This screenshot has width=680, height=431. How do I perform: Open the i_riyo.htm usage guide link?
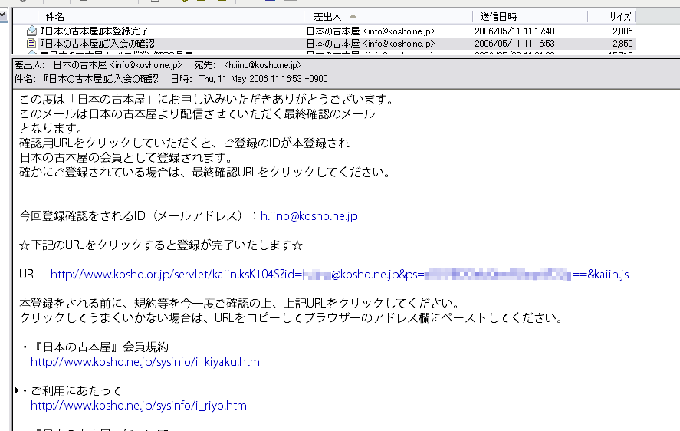[138, 406]
